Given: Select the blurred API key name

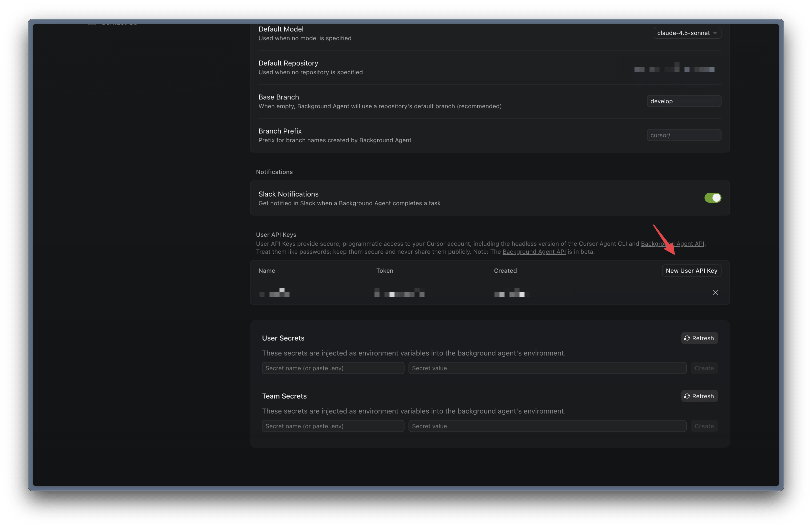Looking at the screenshot, I should tap(275, 293).
